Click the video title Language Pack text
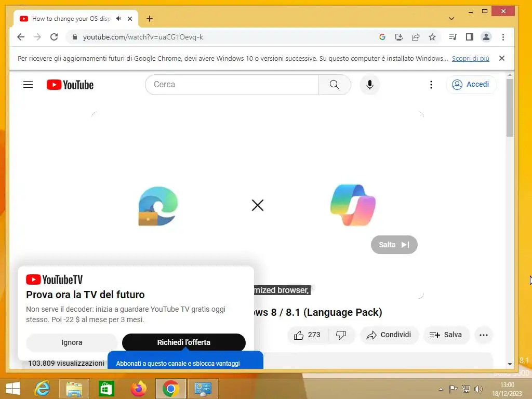 (x=318, y=312)
